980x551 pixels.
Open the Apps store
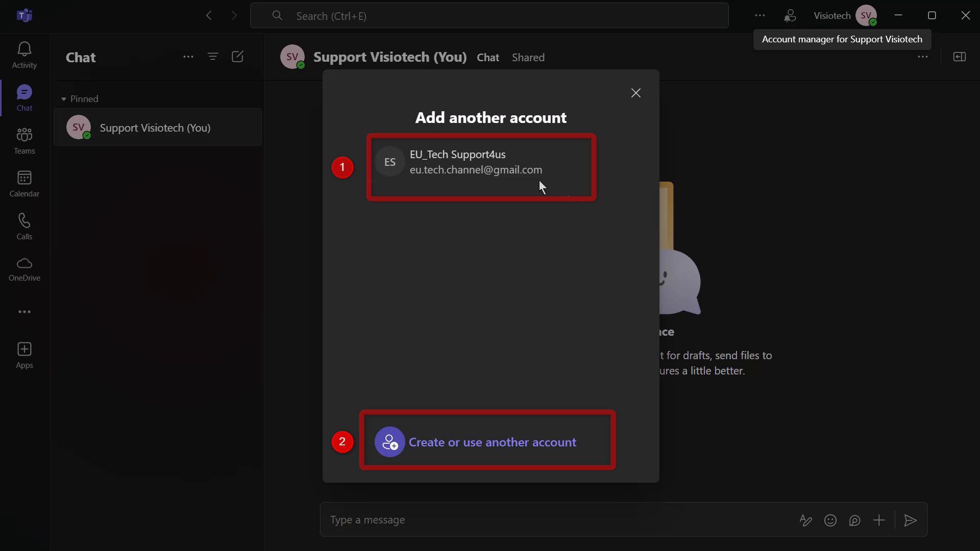coord(24,356)
